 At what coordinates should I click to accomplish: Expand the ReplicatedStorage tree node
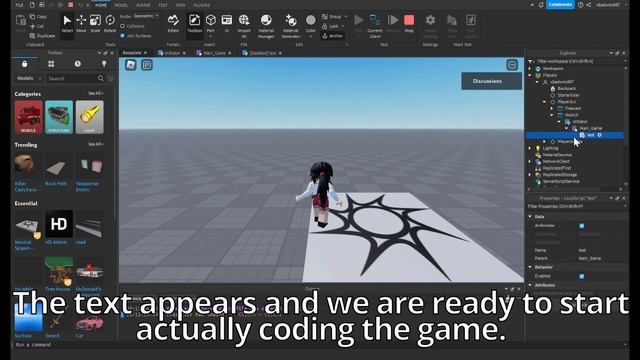[x=530, y=175]
